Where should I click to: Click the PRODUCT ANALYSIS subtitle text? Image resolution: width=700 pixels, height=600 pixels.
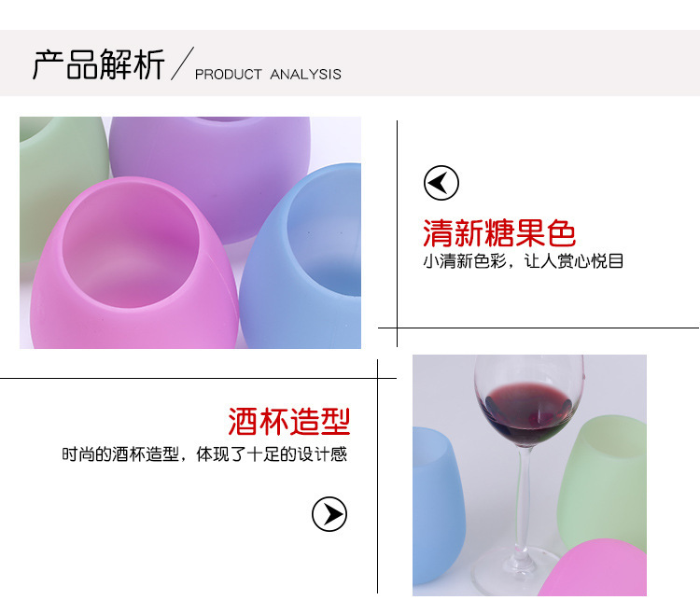[x=268, y=74]
